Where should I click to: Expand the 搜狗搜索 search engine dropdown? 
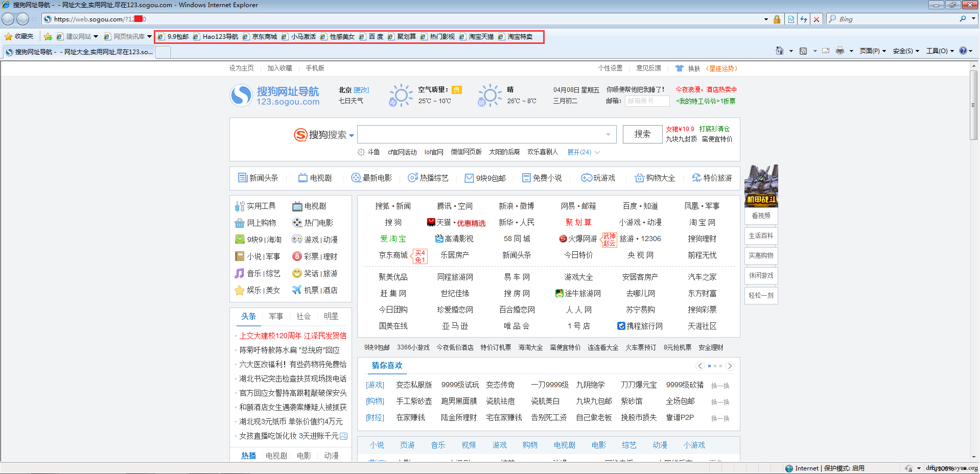point(352,135)
